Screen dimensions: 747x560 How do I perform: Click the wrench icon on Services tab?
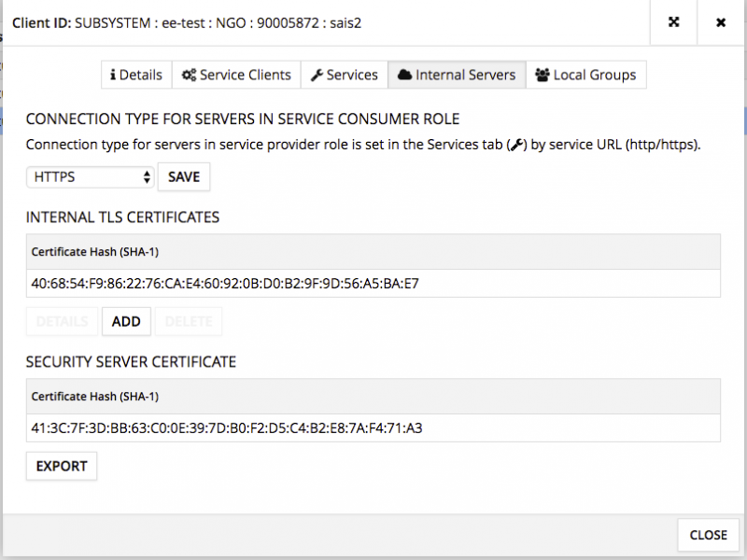point(317,76)
